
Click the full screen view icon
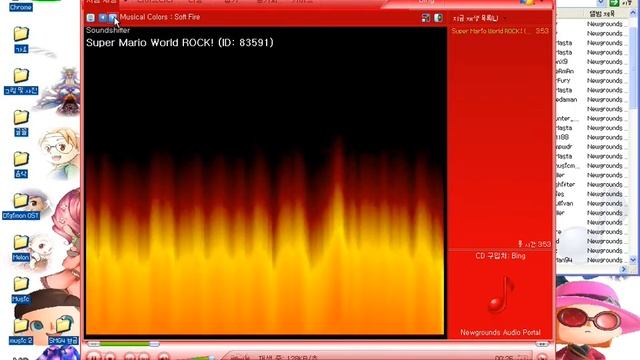click(426, 18)
